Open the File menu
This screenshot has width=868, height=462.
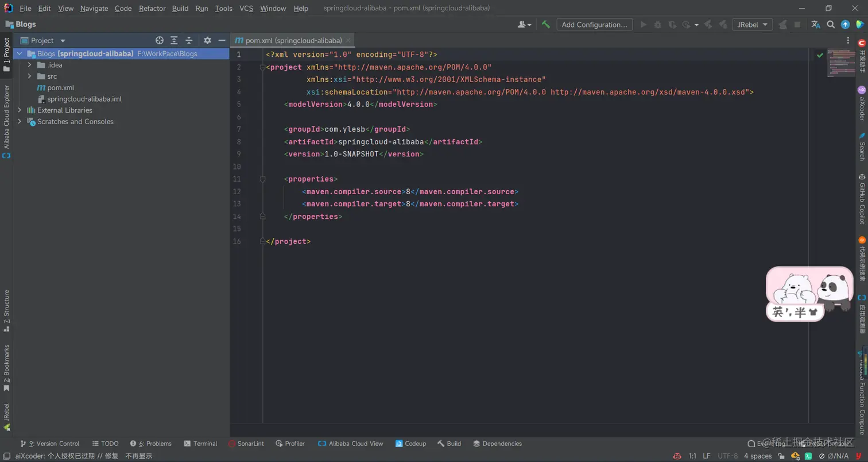pos(25,8)
